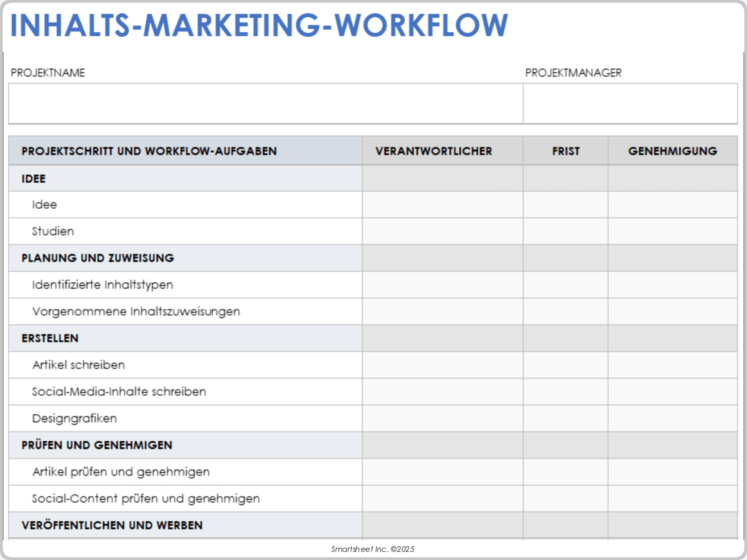Click Genehmigung cell for Artikel prüfen row
Image resolution: width=747 pixels, height=560 pixels.
tap(673, 472)
